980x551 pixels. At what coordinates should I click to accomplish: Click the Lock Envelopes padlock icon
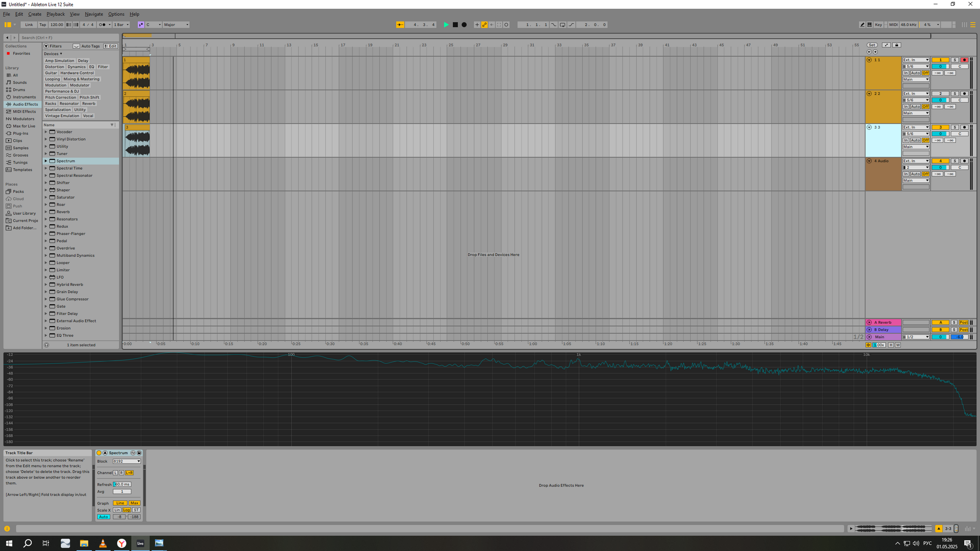pos(897,45)
